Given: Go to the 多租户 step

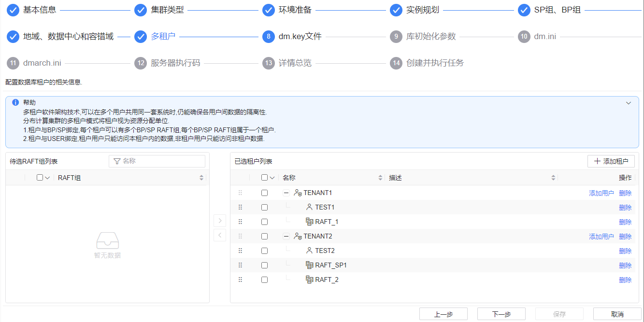Looking at the screenshot, I should 163,36.
